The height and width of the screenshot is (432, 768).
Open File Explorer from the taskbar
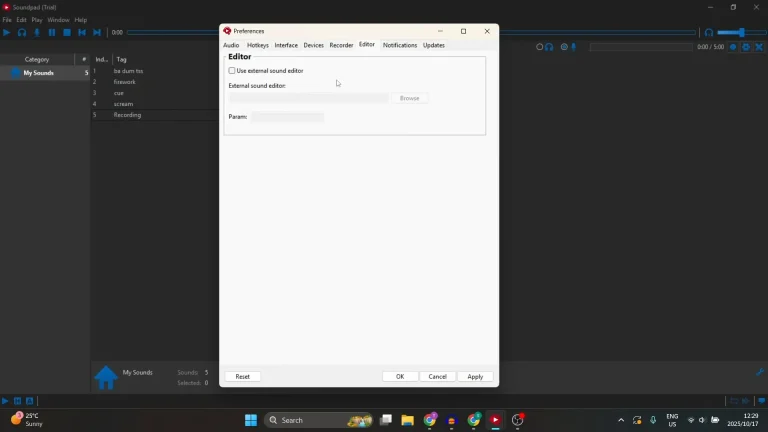point(408,420)
